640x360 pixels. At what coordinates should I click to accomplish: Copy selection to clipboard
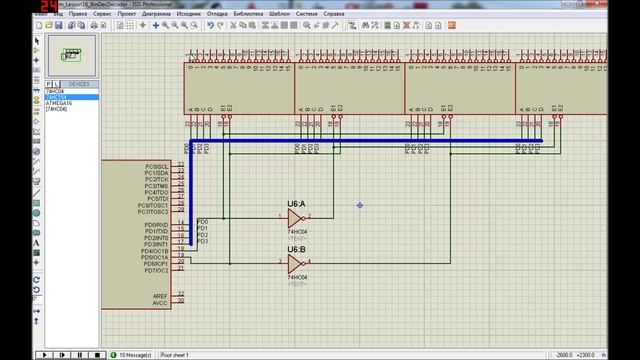tap(243, 25)
